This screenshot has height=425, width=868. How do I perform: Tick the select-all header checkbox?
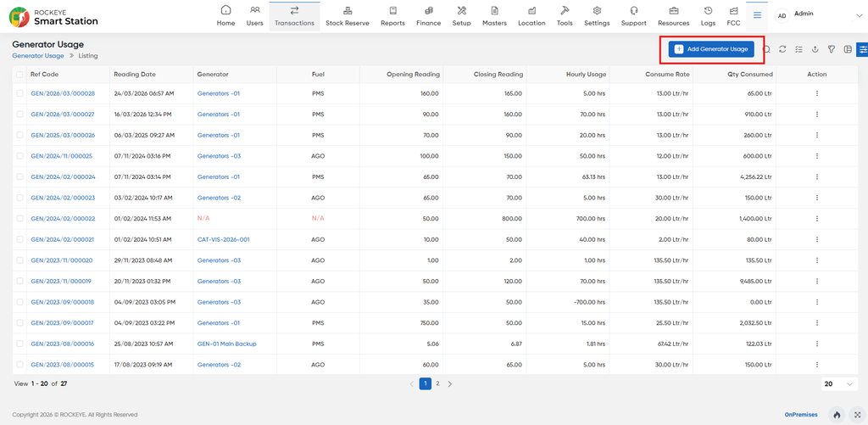[20, 75]
